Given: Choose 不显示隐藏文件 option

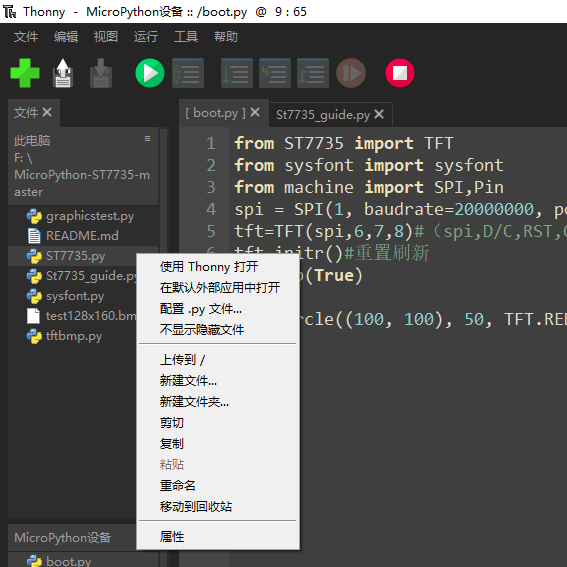Looking at the screenshot, I should tap(218, 329).
